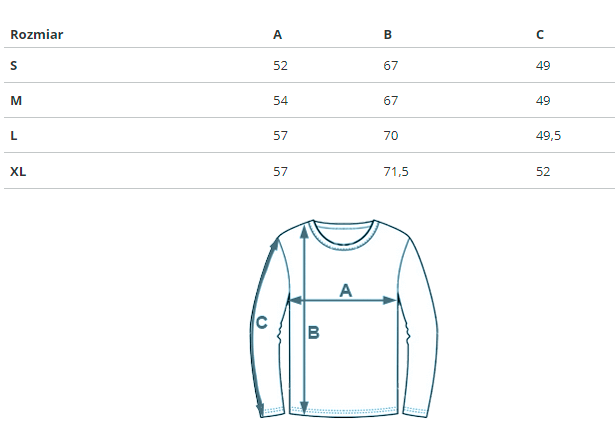Click the B label on the sweatshirt diagram

[314, 333]
